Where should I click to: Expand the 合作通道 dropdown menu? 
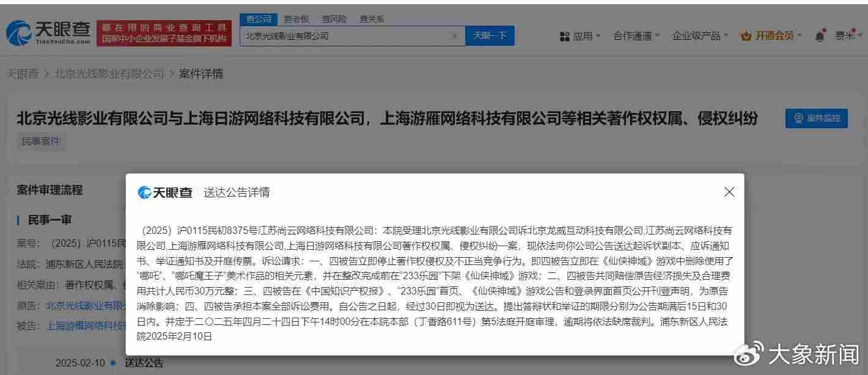point(636,36)
